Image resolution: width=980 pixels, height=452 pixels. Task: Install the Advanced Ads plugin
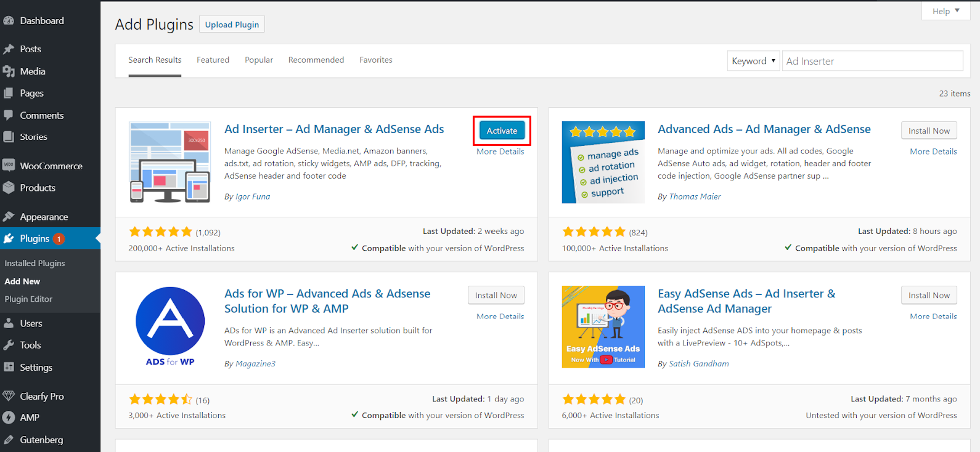click(929, 131)
